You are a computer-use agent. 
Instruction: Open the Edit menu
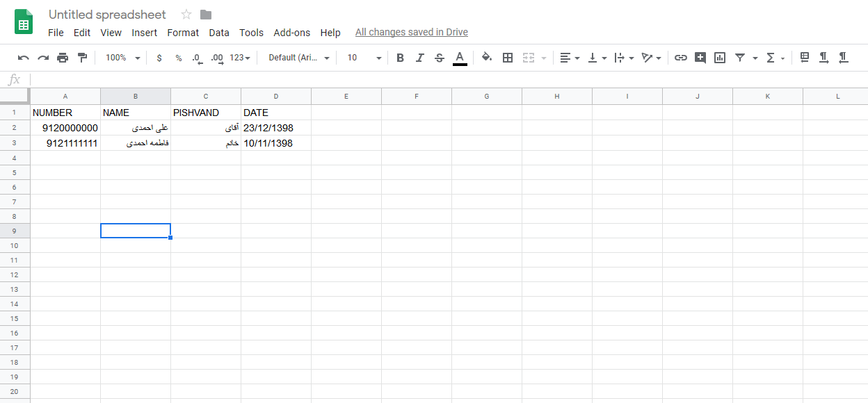point(82,33)
